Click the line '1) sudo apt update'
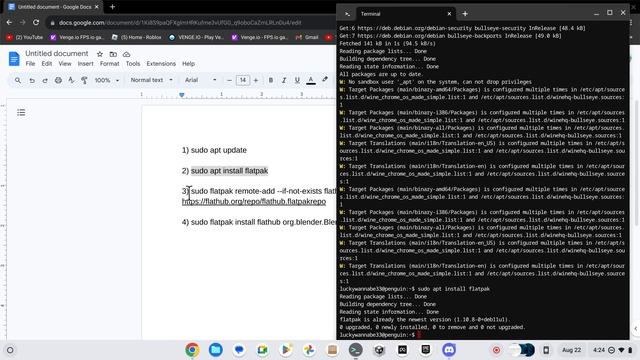This screenshot has width=640, height=360. (x=214, y=150)
